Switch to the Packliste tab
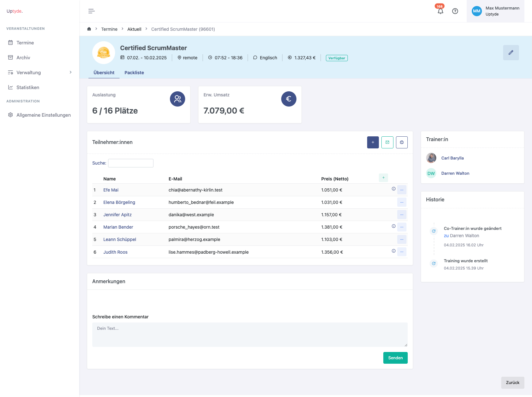This screenshot has width=532, height=397. (134, 73)
